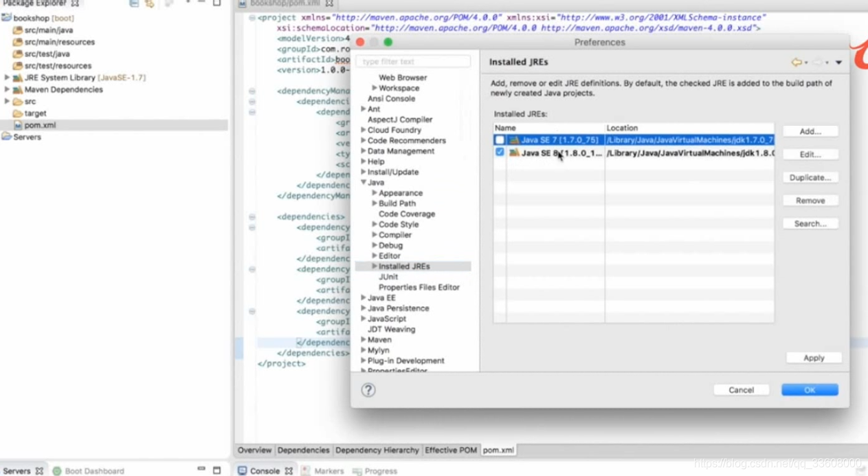This screenshot has height=476, width=868.
Task: Click Link with Editor icon in Package Explorer
Action: coord(150,3)
